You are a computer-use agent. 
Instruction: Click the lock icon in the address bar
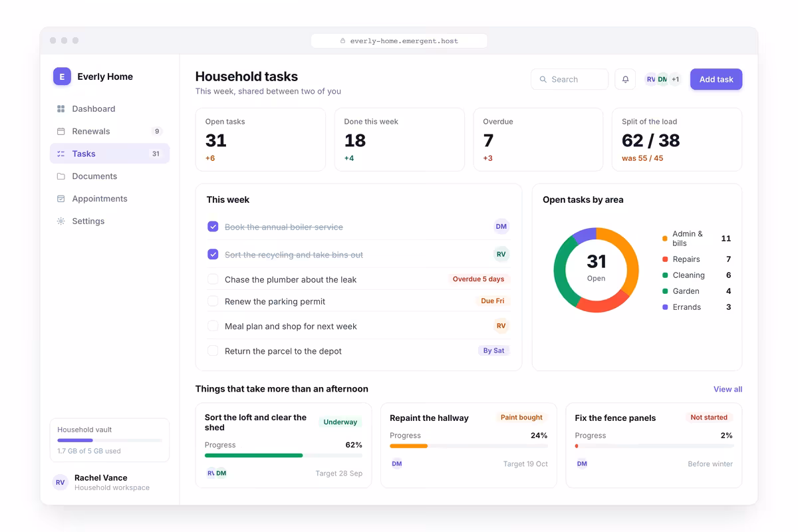click(x=343, y=41)
